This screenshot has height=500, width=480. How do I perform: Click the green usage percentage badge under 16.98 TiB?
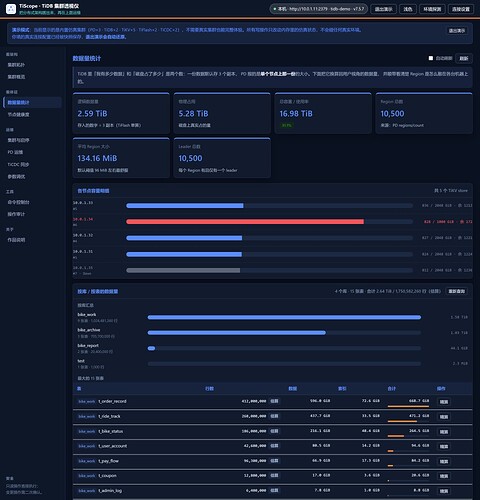click(x=287, y=125)
